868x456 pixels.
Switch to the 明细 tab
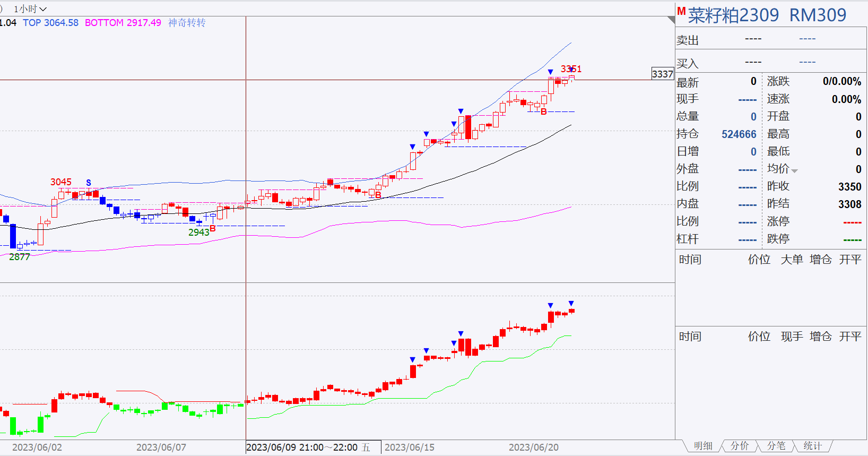703,446
